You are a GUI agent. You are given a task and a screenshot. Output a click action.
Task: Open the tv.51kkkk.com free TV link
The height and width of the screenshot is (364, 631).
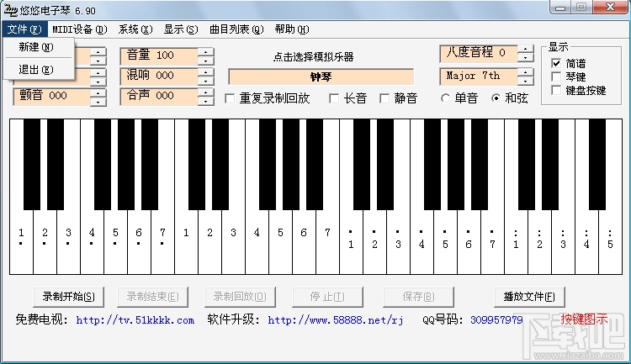coord(135,320)
